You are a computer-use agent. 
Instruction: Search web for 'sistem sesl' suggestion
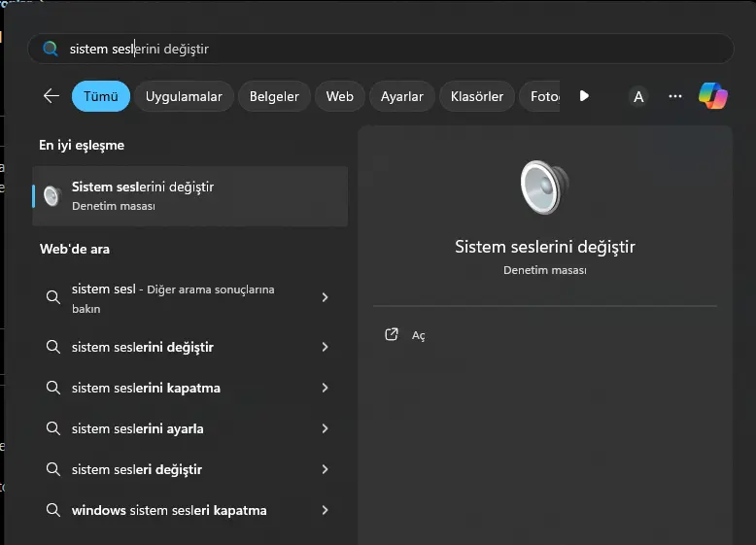[189, 298]
